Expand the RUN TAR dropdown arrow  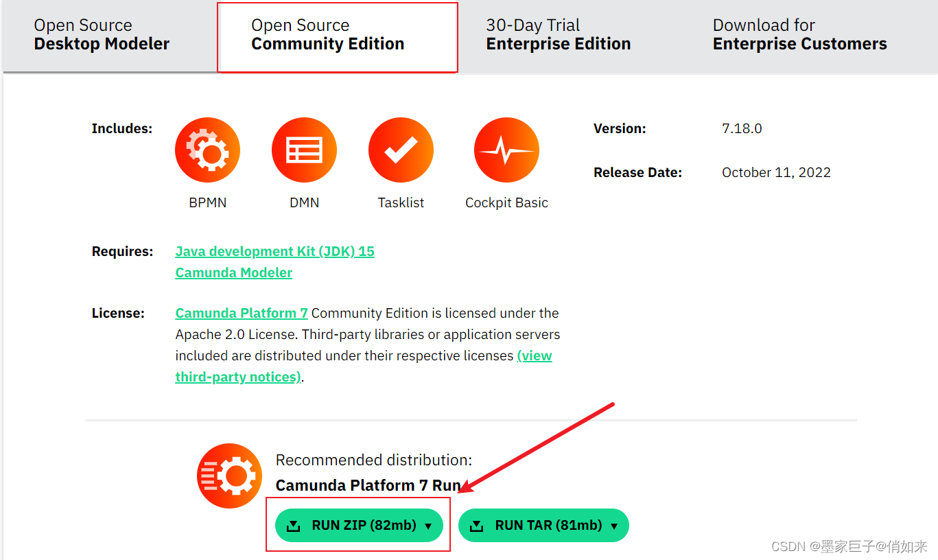click(x=614, y=526)
